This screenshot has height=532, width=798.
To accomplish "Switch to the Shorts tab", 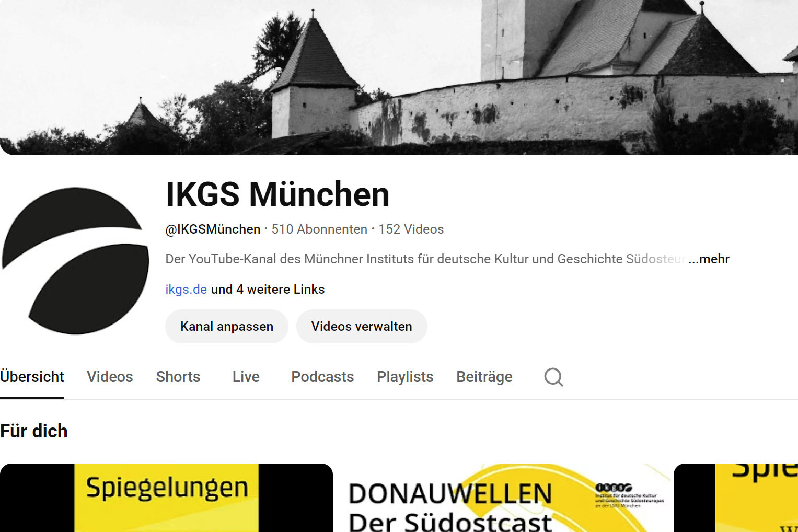I will pos(178,377).
